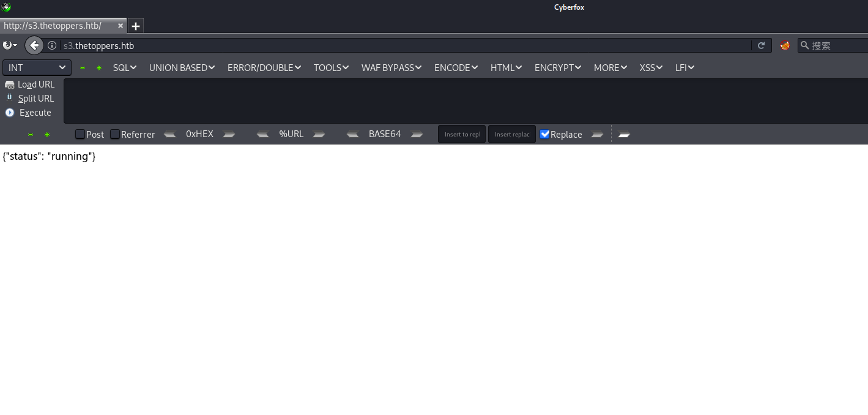Expand the UNION BASED dropdown menu

pos(182,67)
